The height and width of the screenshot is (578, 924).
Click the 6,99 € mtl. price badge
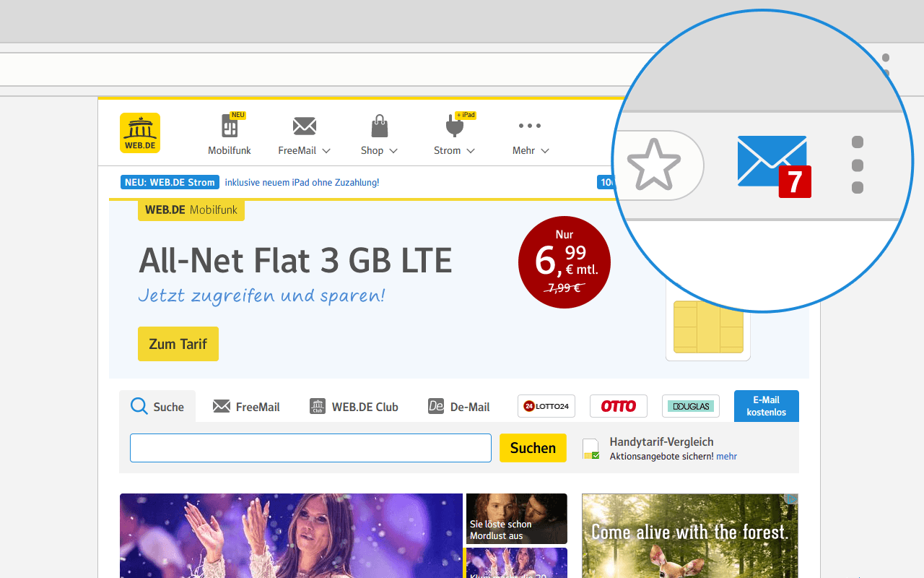565,262
